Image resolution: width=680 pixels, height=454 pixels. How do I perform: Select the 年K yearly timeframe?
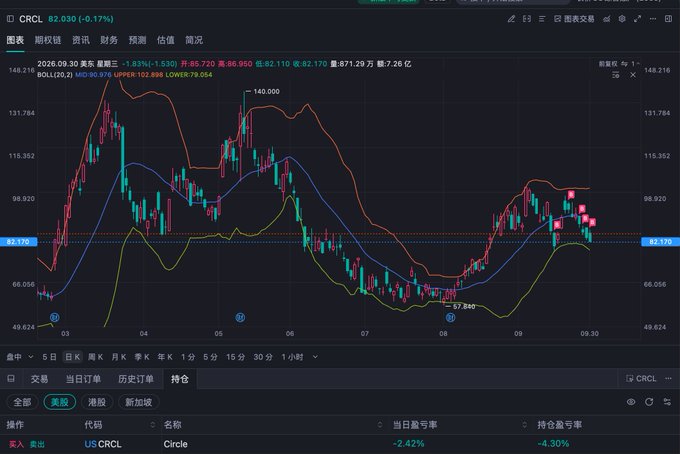coord(165,357)
